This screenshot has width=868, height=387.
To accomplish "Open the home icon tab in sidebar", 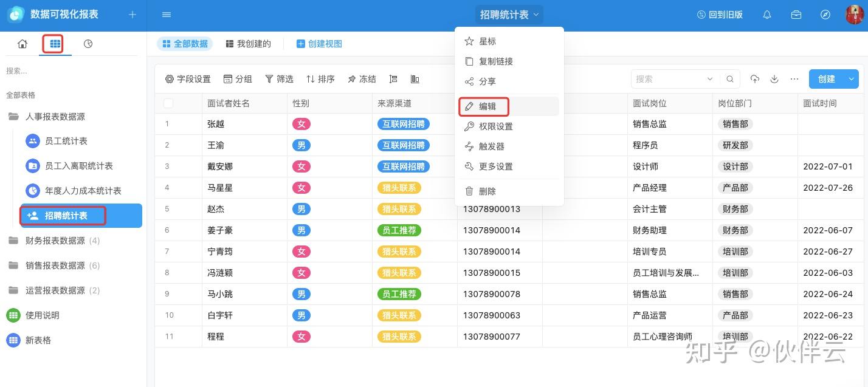I will 22,44.
